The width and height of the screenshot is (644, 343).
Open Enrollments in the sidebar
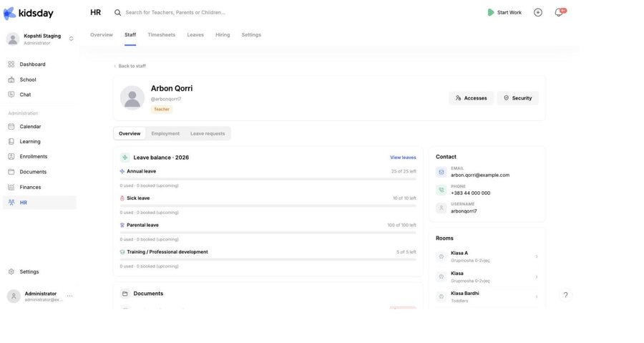33,157
